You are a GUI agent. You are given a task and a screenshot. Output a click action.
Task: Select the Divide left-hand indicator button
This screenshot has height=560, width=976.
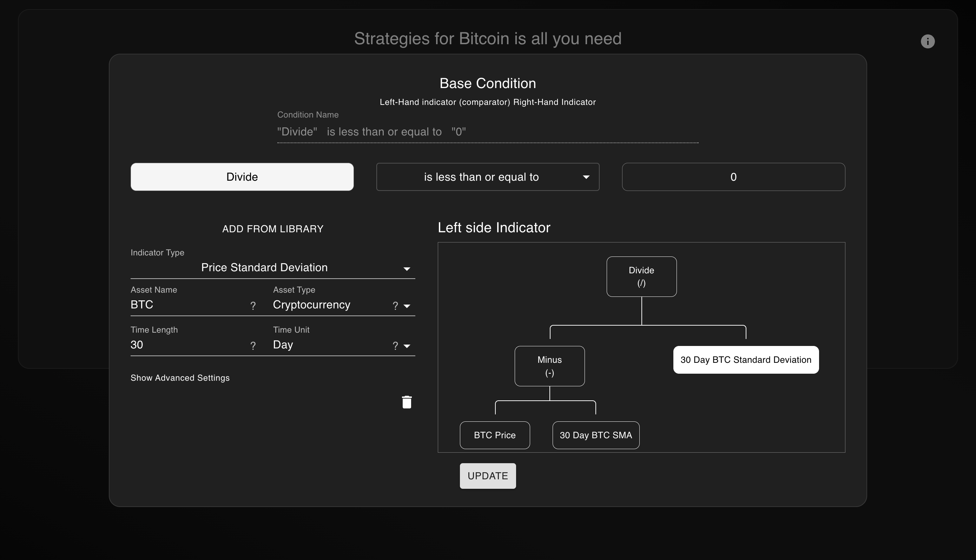click(x=242, y=176)
